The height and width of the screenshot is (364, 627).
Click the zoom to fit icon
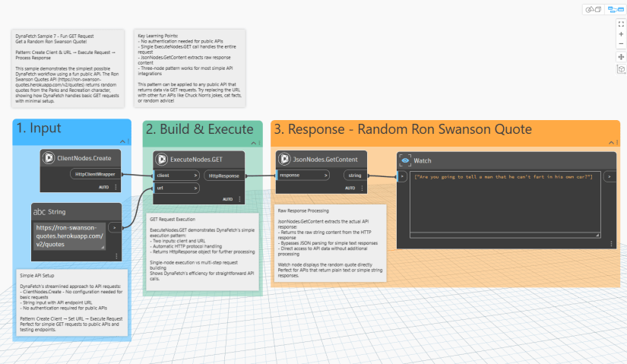click(621, 24)
